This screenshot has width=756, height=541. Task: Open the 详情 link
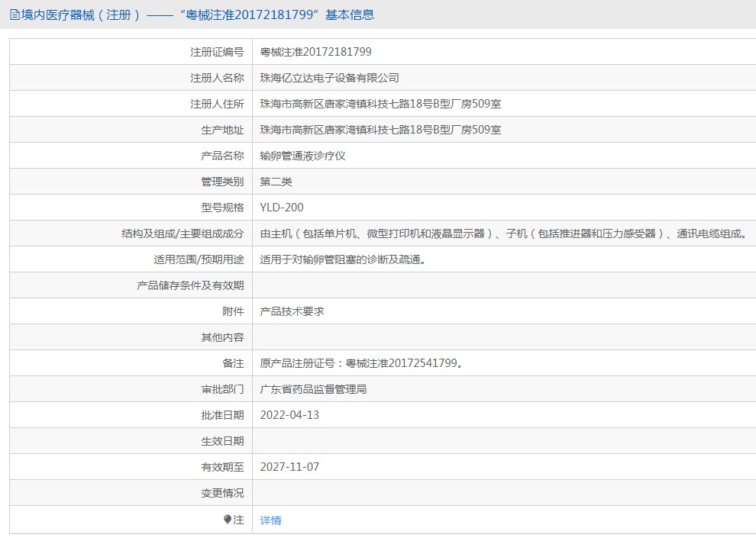(x=270, y=520)
